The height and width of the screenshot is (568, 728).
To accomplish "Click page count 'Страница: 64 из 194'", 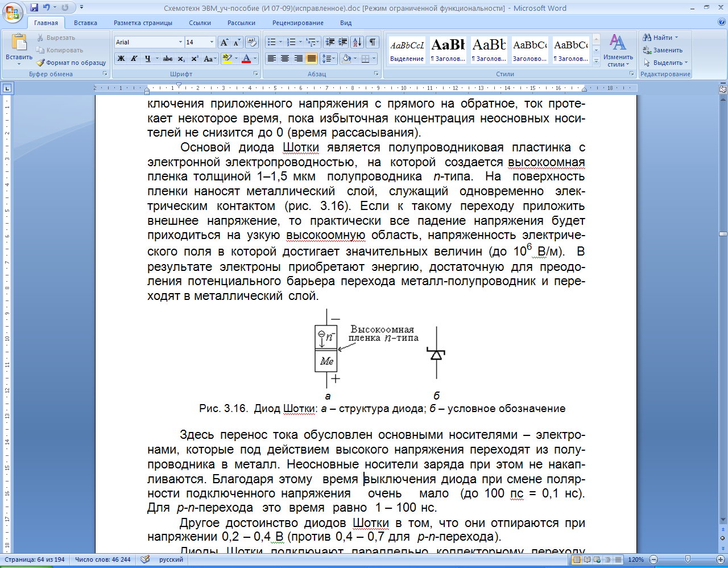I will click(x=35, y=560).
